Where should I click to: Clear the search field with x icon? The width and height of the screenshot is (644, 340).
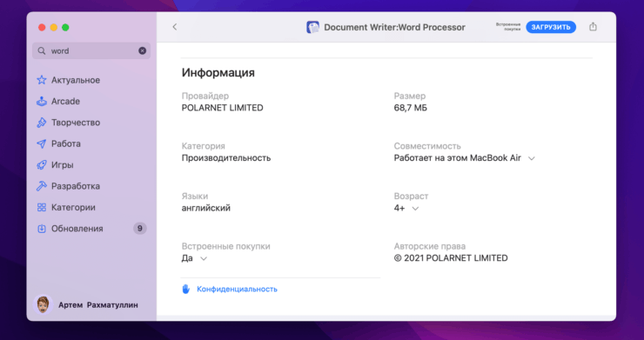coord(142,51)
